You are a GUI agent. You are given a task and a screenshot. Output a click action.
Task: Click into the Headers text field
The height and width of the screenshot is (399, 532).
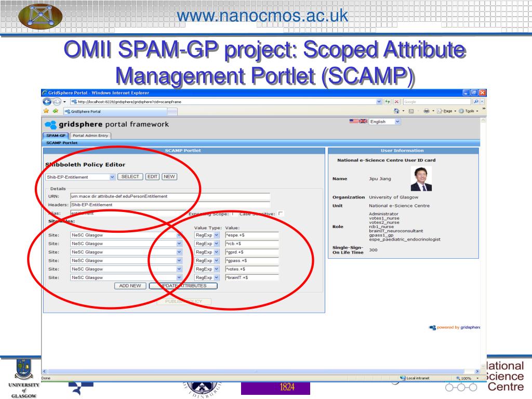pos(170,205)
